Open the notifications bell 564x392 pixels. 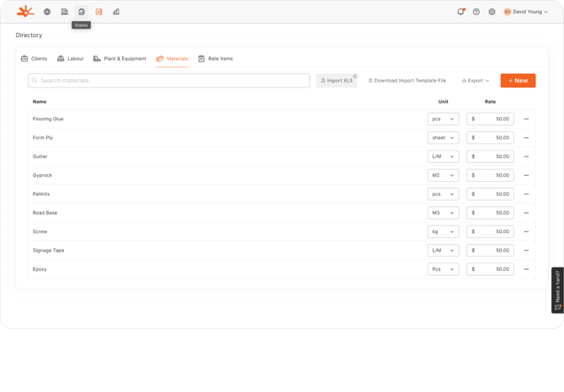460,12
